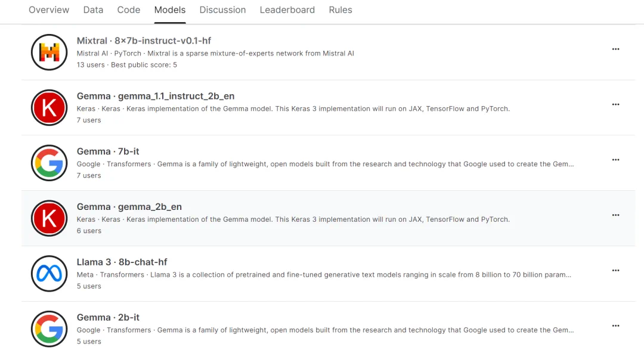The image size is (644, 353).
Task: Open more options for Mixtral model
Action: point(615,49)
